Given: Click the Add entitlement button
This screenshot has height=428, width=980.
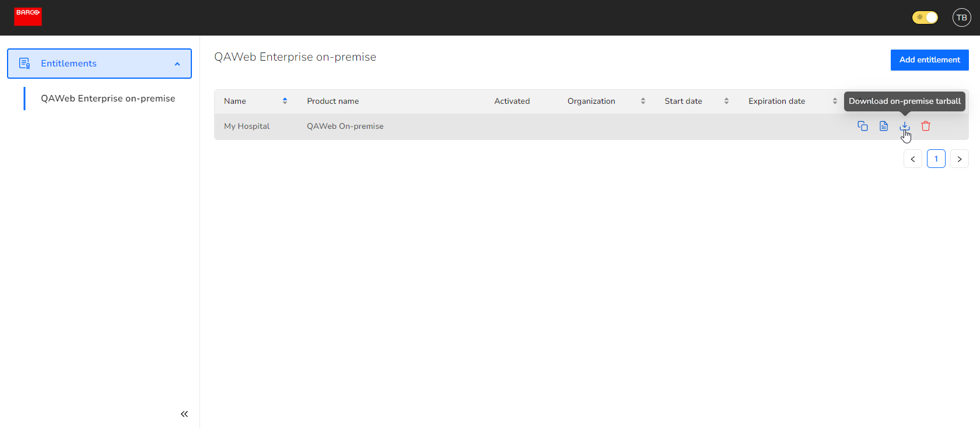Looking at the screenshot, I should pyautogui.click(x=929, y=60).
